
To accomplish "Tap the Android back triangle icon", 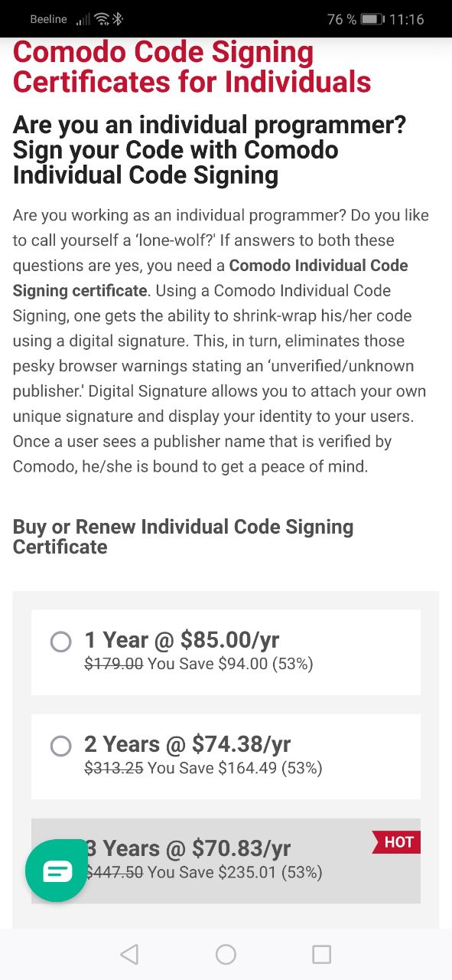I will [x=129, y=954].
